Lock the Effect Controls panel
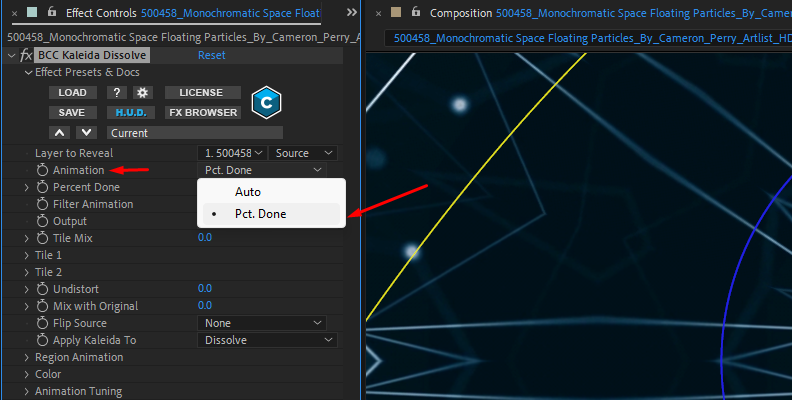Image resolution: width=792 pixels, height=400 pixels. 52,12
